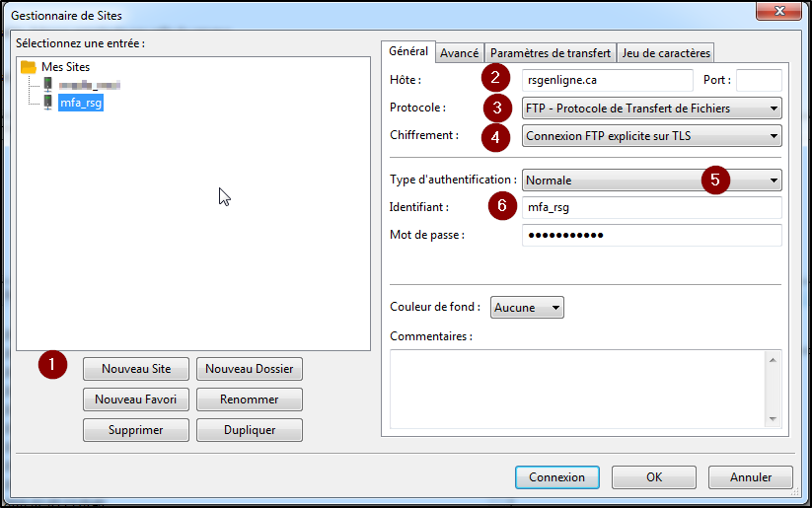Click the server icon beside mfa_rsg

(x=46, y=102)
